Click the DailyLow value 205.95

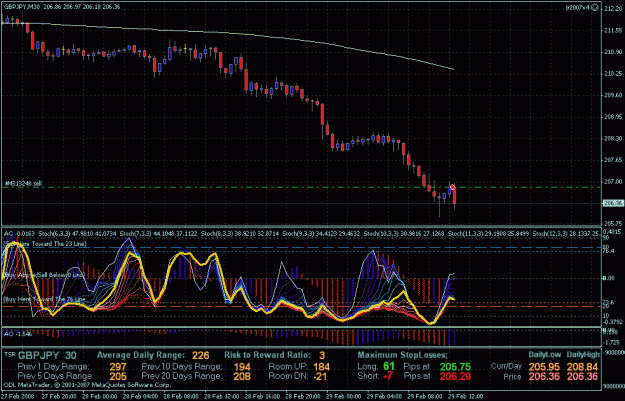pos(544,367)
